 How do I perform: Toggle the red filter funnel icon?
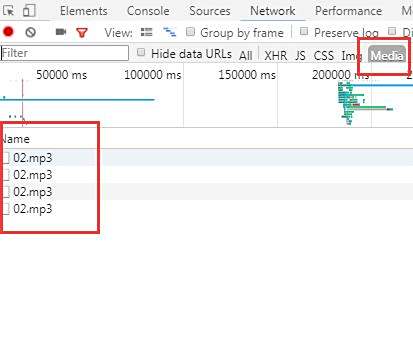click(82, 33)
